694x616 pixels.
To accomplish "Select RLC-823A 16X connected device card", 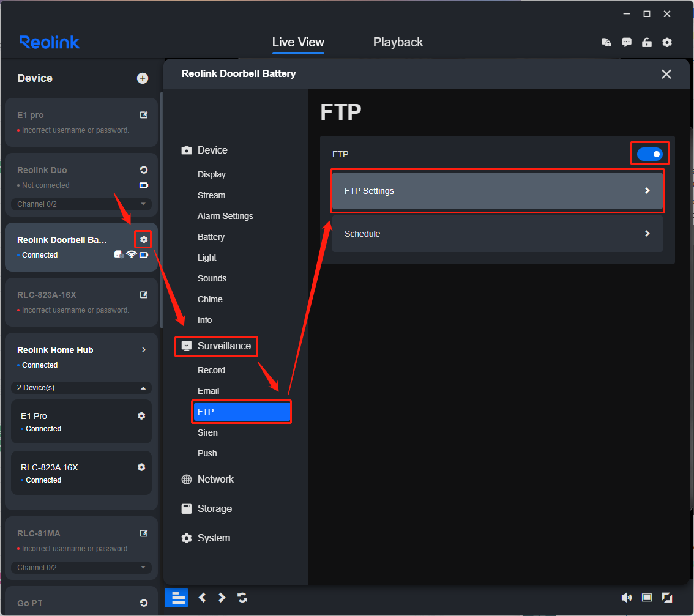I will pyautogui.click(x=81, y=473).
